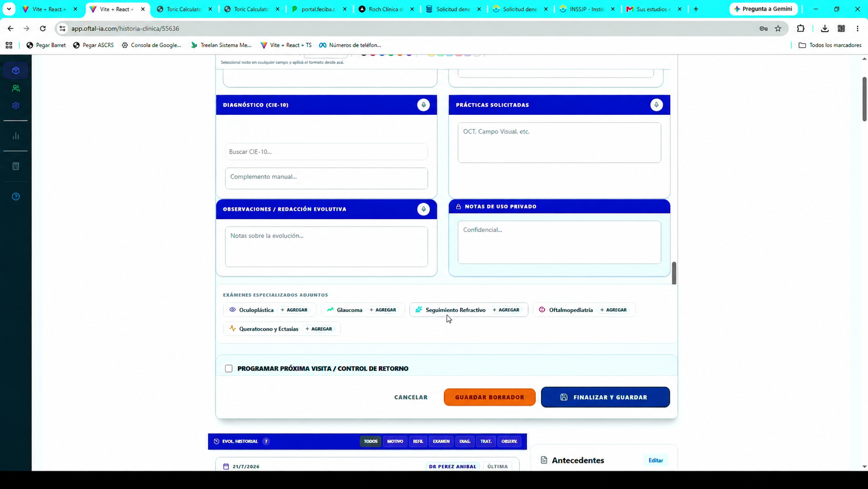Add Glaucoma specialized exam
Image resolution: width=868 pixels, height=489 pixels.
point(383,310)
